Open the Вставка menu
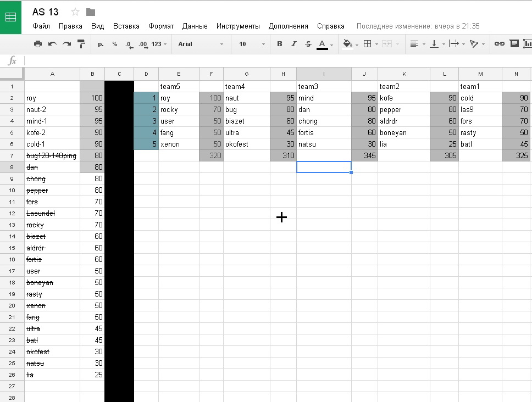Viewport: 532px width, 402px height. coord(126,26)
